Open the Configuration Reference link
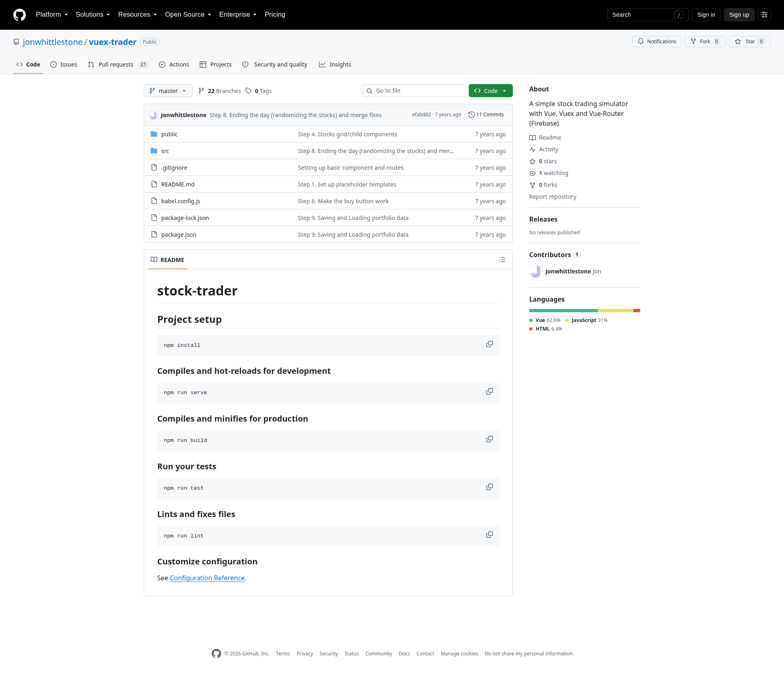The height and width of the screenshot is (675, 784). [207, 578]
